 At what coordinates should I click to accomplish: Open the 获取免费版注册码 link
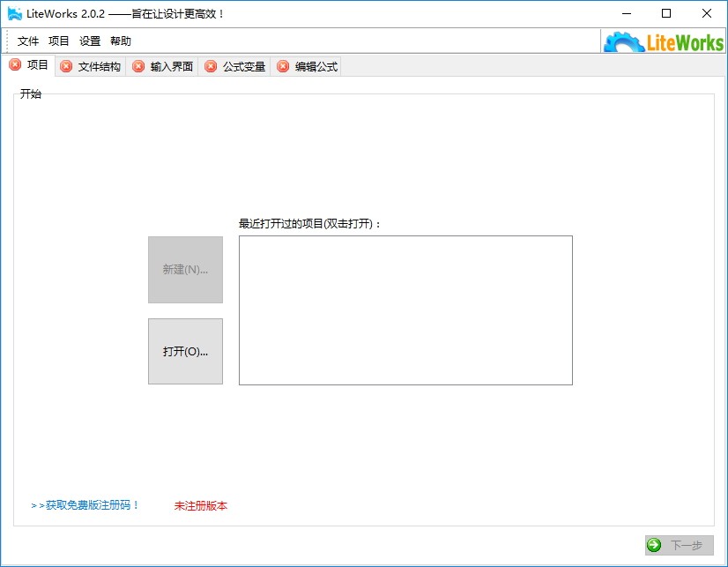click(85, 505)
